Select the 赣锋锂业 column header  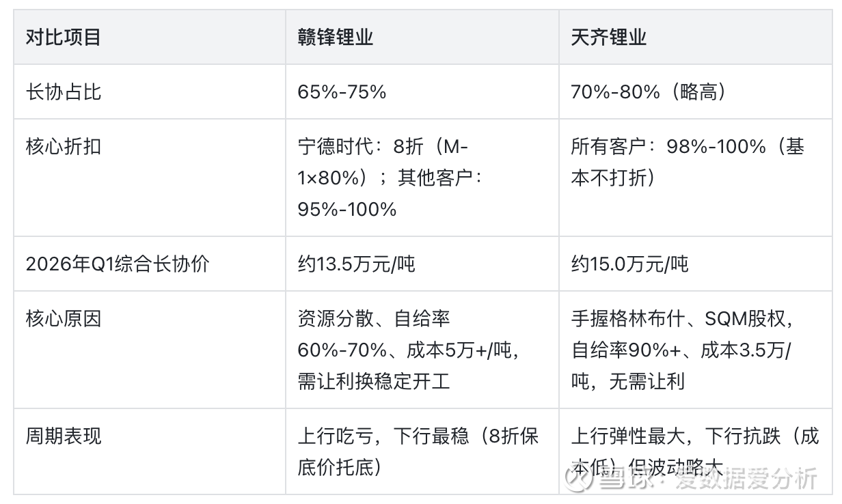(336, 37)
